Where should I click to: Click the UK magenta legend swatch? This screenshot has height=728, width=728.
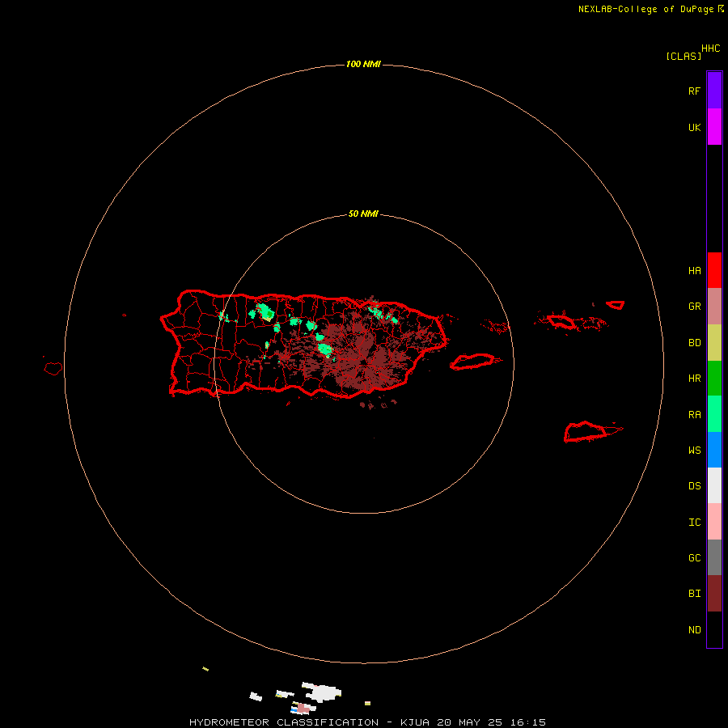tap(714, 127)
